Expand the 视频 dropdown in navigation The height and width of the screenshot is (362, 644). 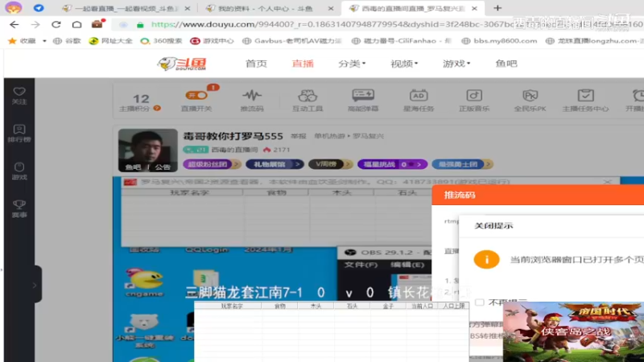(404, 64)
